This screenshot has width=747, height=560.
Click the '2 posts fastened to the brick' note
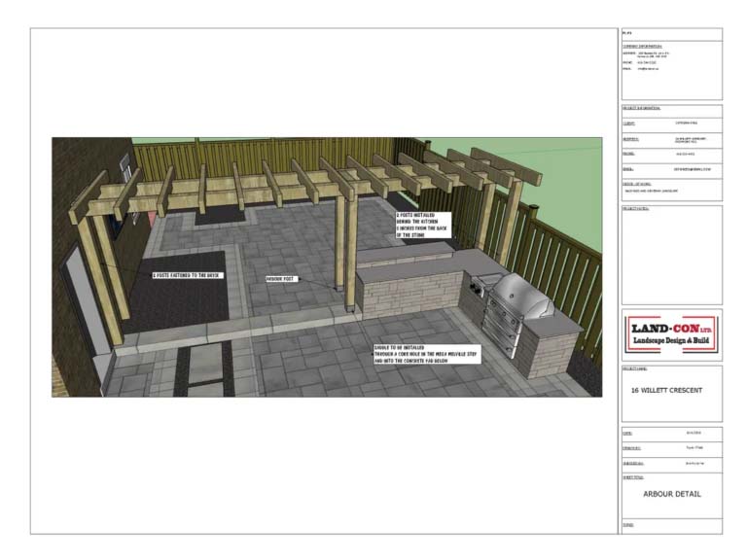click(188, 275)
